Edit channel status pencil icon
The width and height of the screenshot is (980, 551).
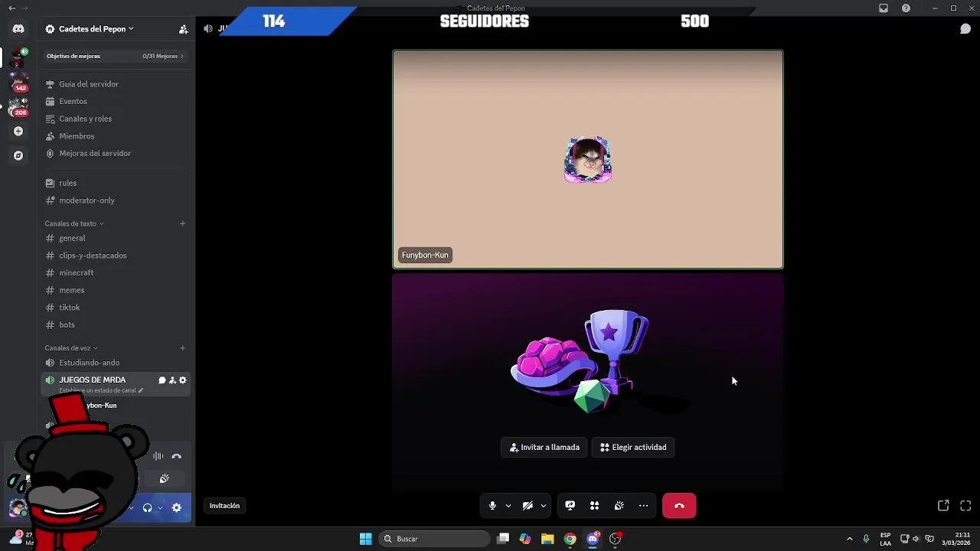coord(140,390)
